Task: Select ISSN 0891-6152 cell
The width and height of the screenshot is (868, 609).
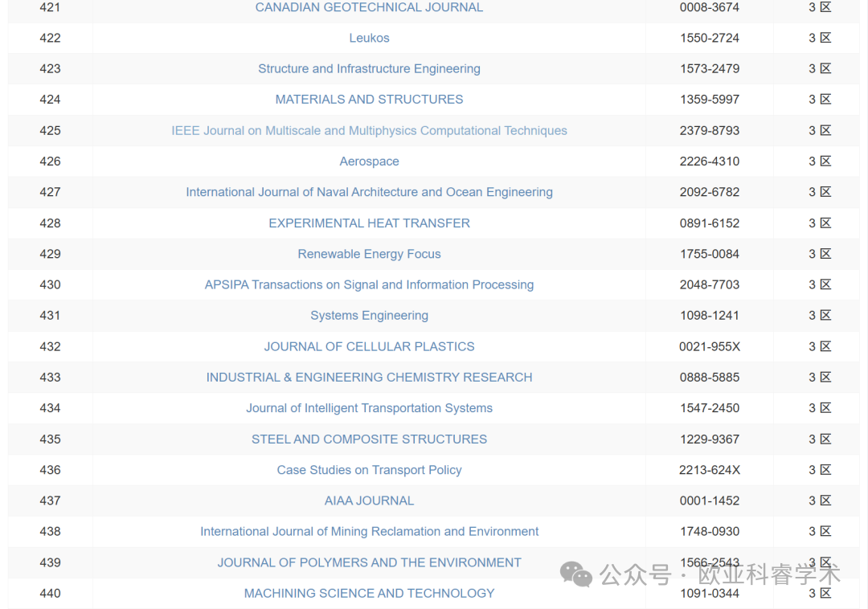Action: pos(710,223)
